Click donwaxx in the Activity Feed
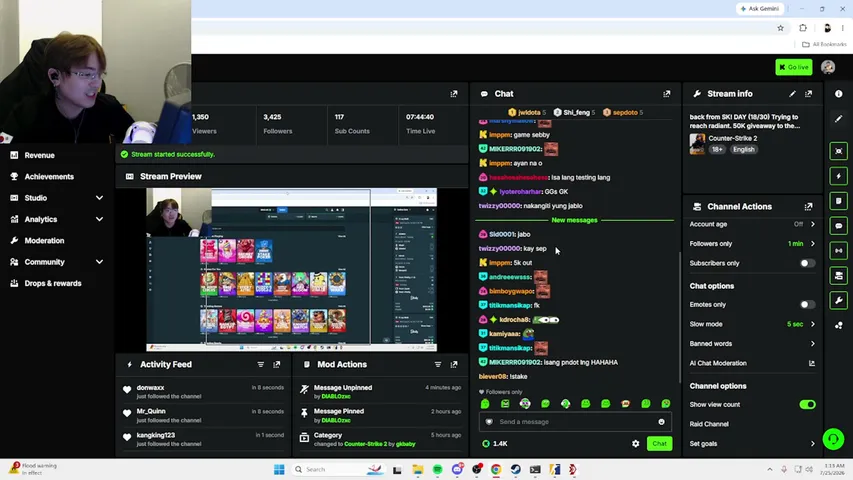 point(150,387)
